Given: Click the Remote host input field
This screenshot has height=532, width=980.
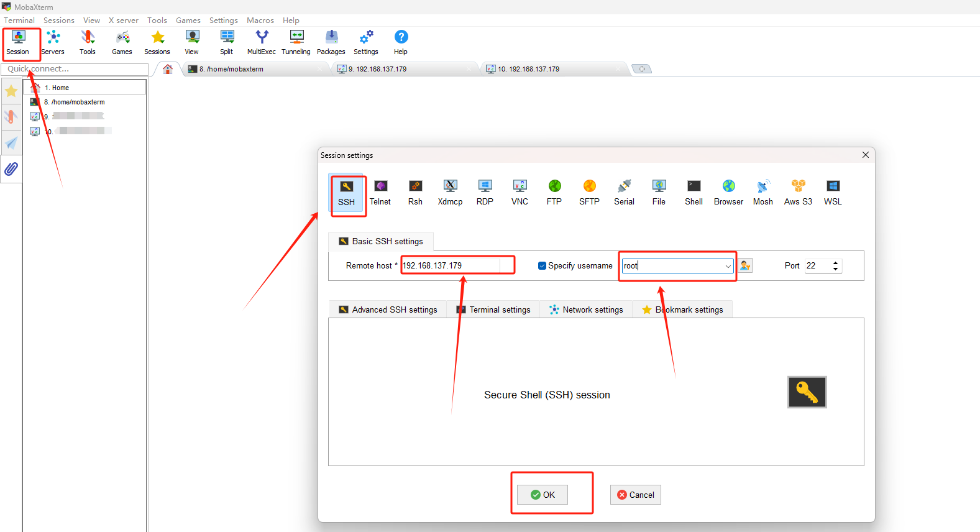Looking at the screenshot, I should [x=451, y=265].
